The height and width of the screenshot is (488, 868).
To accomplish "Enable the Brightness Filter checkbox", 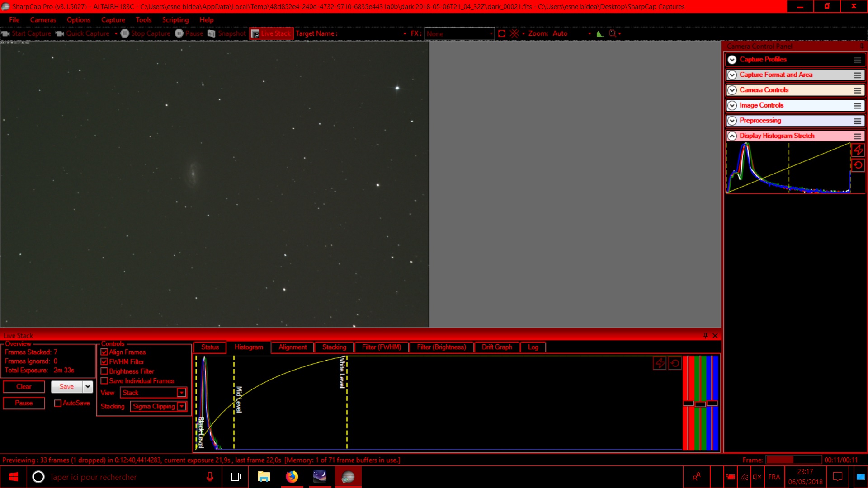I will (104, 371).
